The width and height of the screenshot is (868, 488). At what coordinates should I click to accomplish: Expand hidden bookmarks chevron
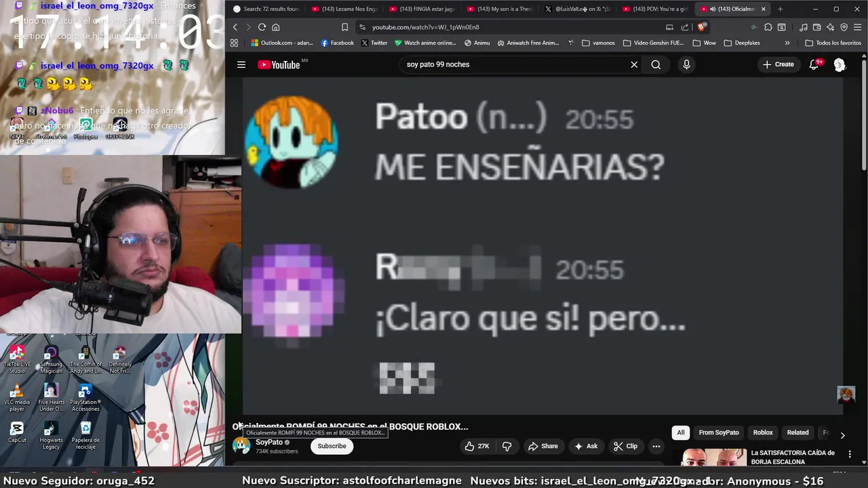pos(787,43)
